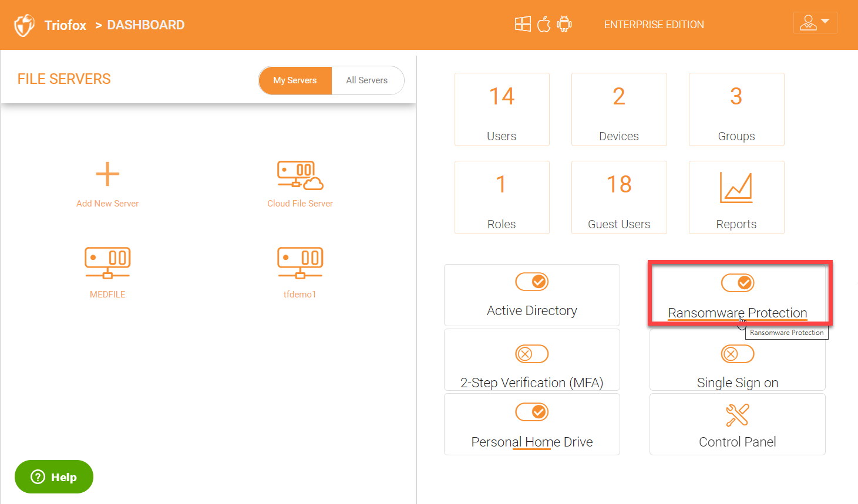858x504 pixels.
Task: Open the Control Panel tools icon
Action: click(x=738, y=415)
